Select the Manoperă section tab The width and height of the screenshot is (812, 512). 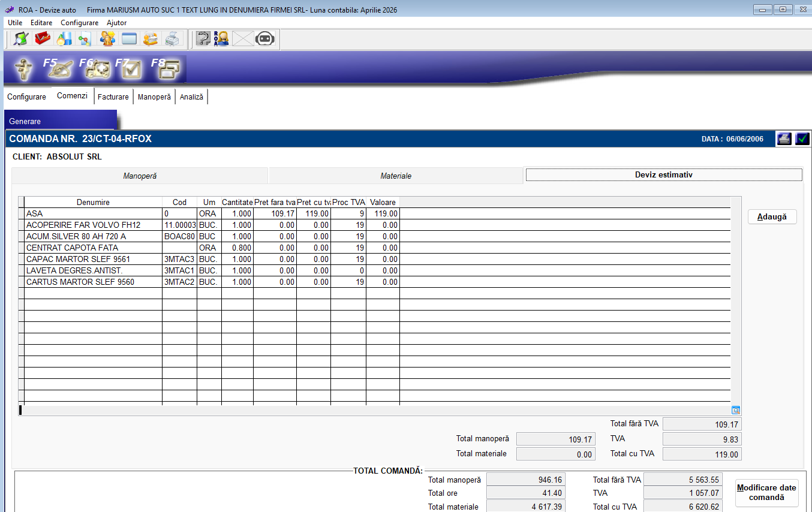(x=140, y=176)
